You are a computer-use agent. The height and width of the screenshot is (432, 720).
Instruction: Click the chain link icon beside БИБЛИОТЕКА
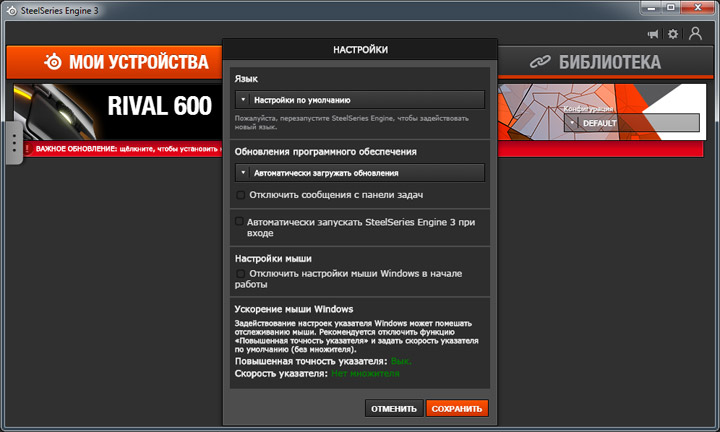pos(540,62)
